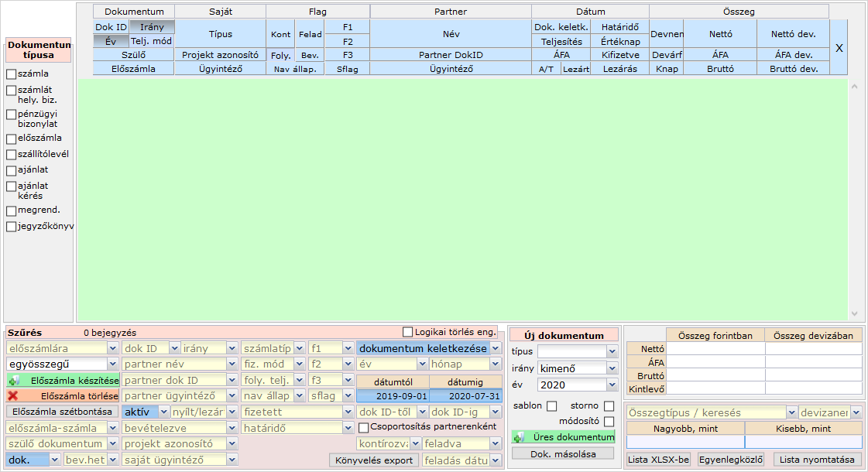
Task: Export with the Lista XLSX-be button
Action: pos(658,460)
